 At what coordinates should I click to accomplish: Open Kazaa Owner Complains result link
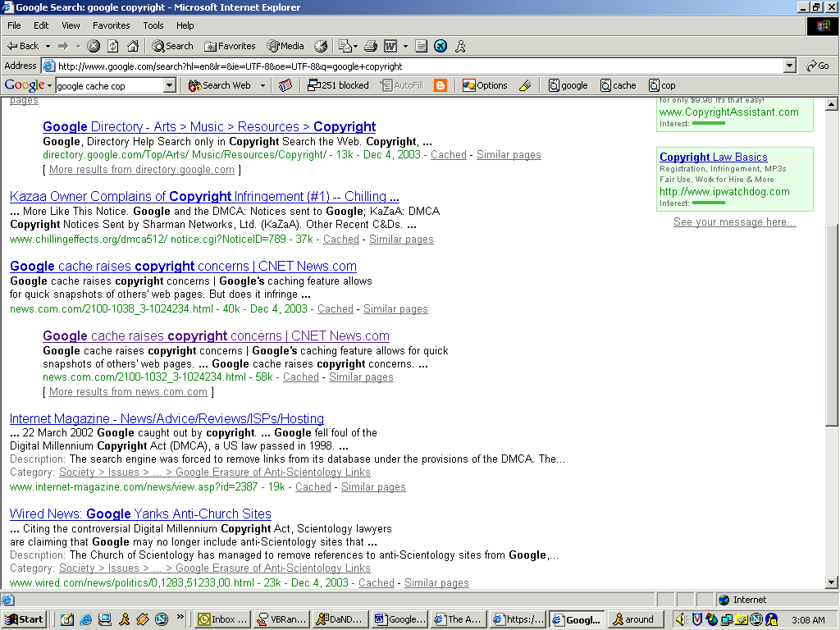[204, 197]
